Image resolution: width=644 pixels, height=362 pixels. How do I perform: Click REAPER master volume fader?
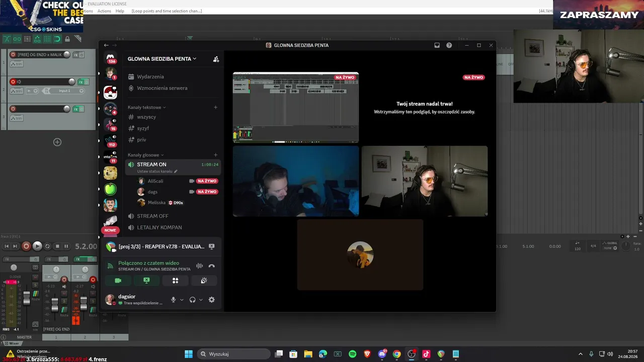(27, 298)
